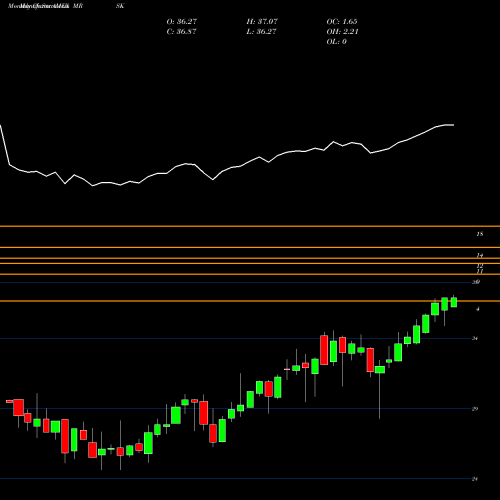
Task: Click the low price value L: 36.27
Action: click(x=261, y=32)
